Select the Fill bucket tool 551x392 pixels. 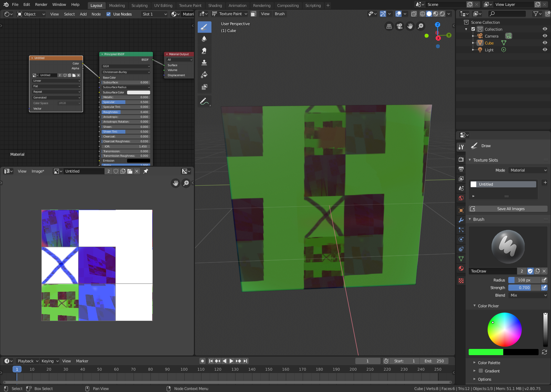coord(204,75)
